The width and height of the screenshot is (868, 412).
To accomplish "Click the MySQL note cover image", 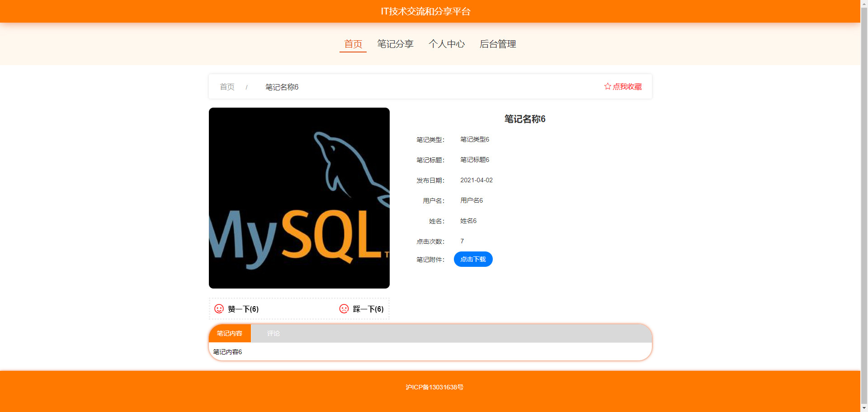I will (x=299, y=198).
